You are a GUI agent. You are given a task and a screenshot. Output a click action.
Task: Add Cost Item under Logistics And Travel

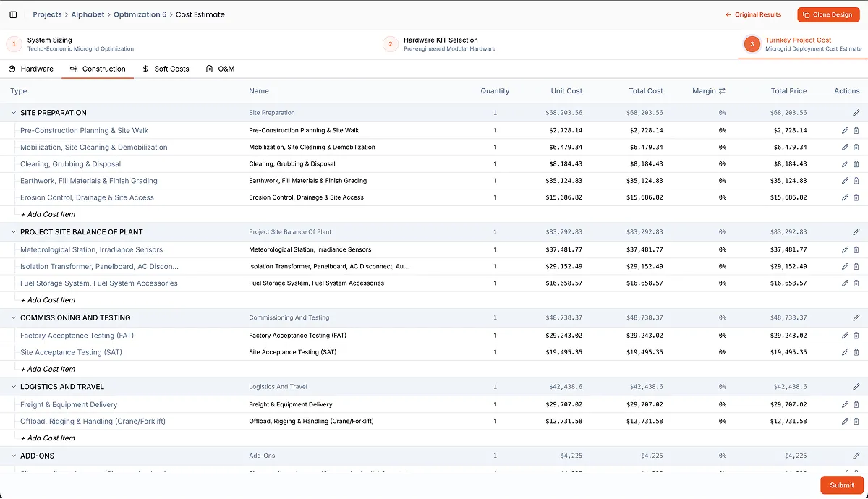[x=48, y=438]
